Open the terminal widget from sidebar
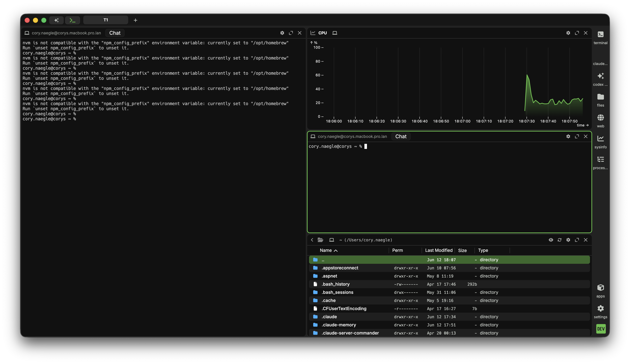Image resolution: width=630 pixels, height=364 pixels. click(x=600, y=37)
